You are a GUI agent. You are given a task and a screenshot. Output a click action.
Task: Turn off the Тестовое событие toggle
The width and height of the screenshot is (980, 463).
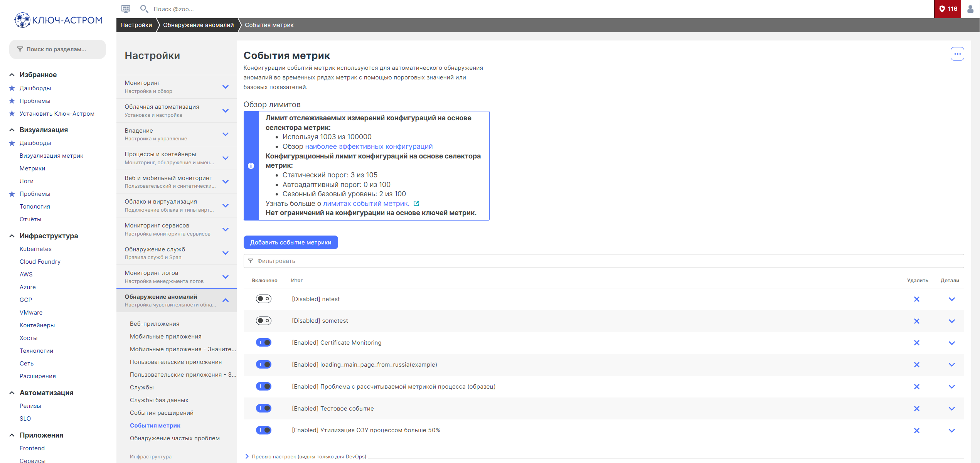click(x=264, y=408)
